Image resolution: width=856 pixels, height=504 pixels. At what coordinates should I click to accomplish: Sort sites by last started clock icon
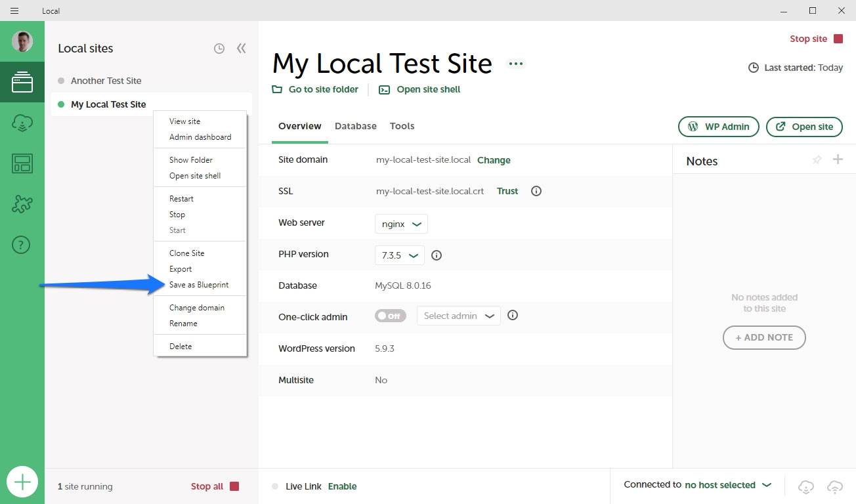[x=219, y=49]
